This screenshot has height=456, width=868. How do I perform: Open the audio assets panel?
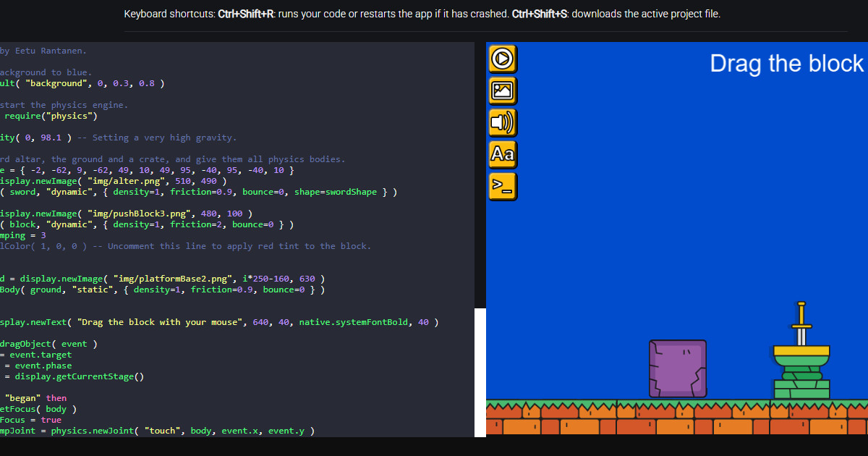pyautogui.click(x=503, y=122)
